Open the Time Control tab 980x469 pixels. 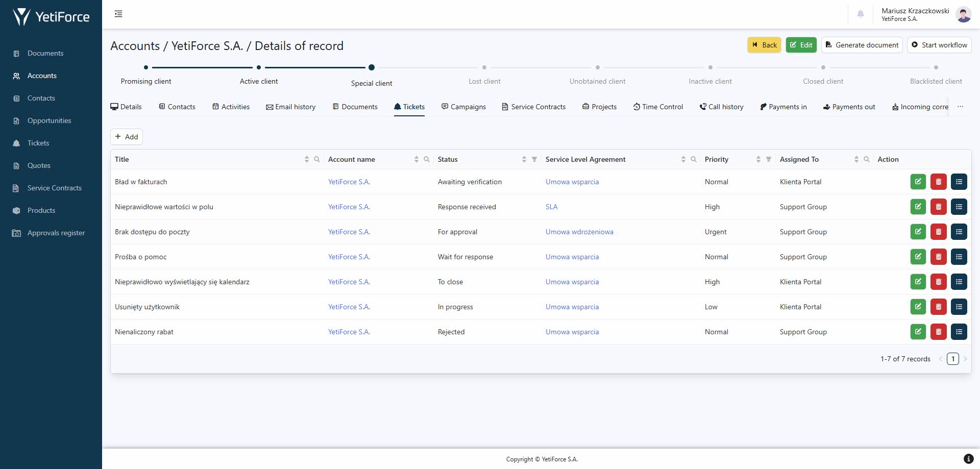658,107
